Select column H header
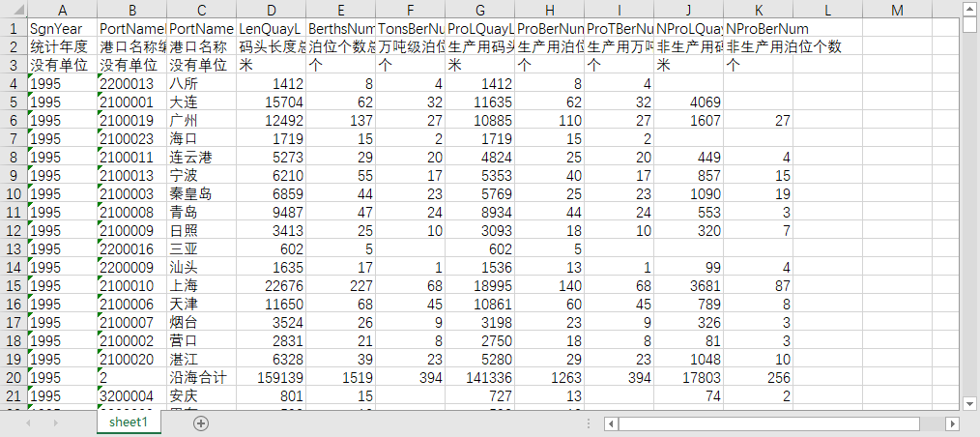This screenshot has height=437, width=980. click(x=550, y=10)
